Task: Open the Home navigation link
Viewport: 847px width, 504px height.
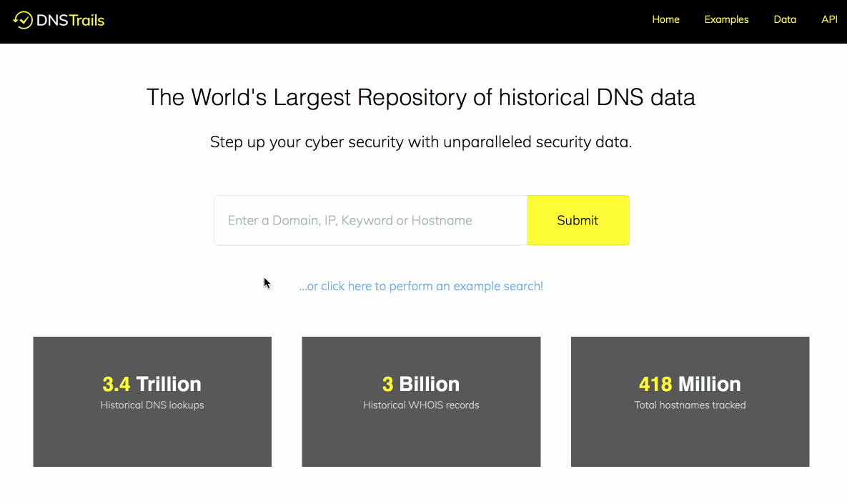Action: [x=665, y=19]
